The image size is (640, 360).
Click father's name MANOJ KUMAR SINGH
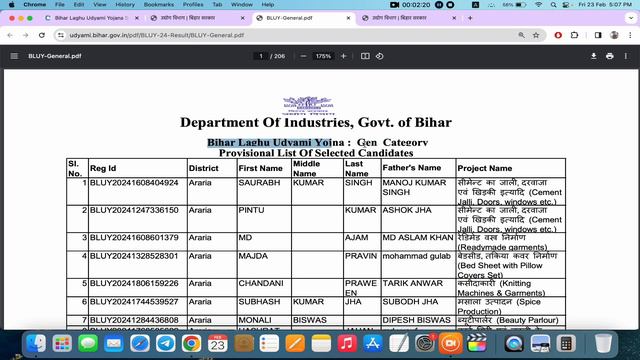[414, 187]
